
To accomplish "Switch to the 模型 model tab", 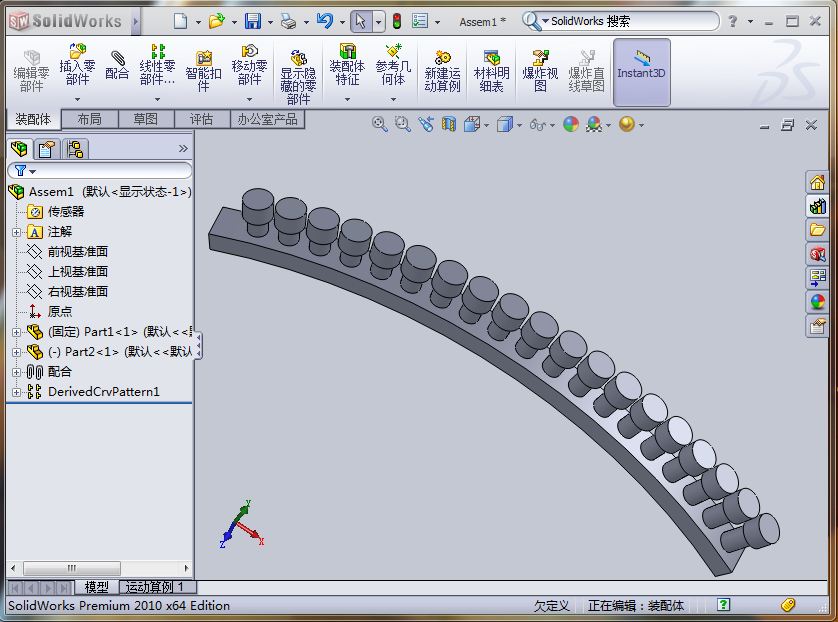I will pos(97,587).
